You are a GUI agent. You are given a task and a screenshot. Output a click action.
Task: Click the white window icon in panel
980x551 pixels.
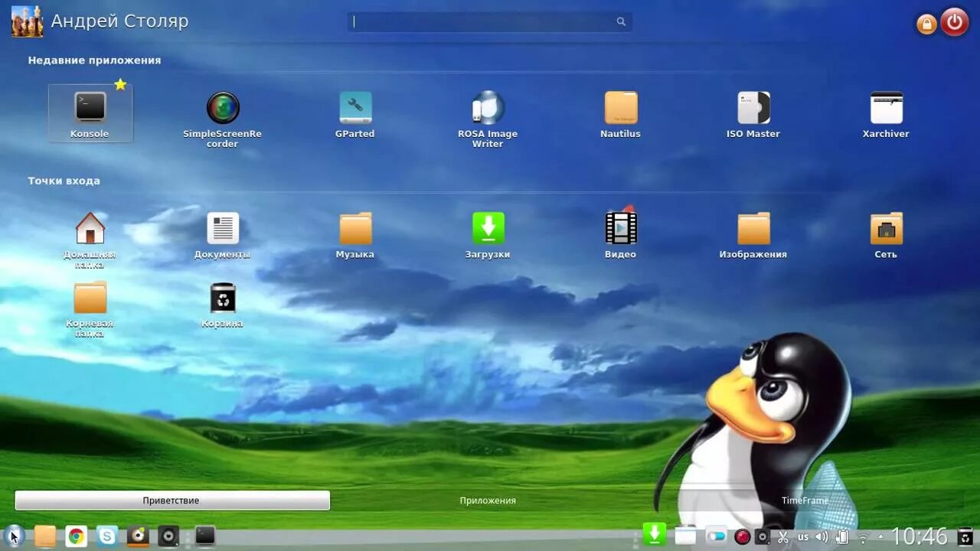(685, 536)
